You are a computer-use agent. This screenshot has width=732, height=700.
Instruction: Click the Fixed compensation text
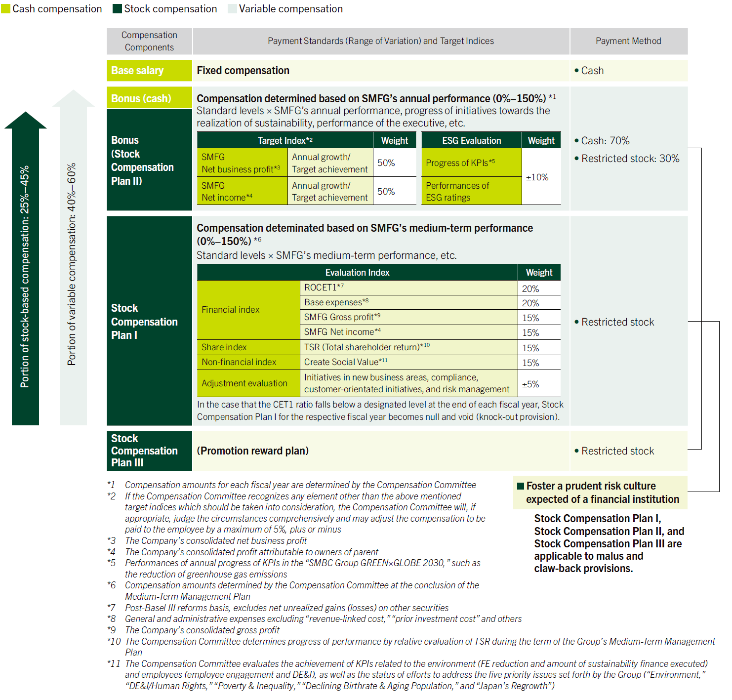[x=243, y=71]
